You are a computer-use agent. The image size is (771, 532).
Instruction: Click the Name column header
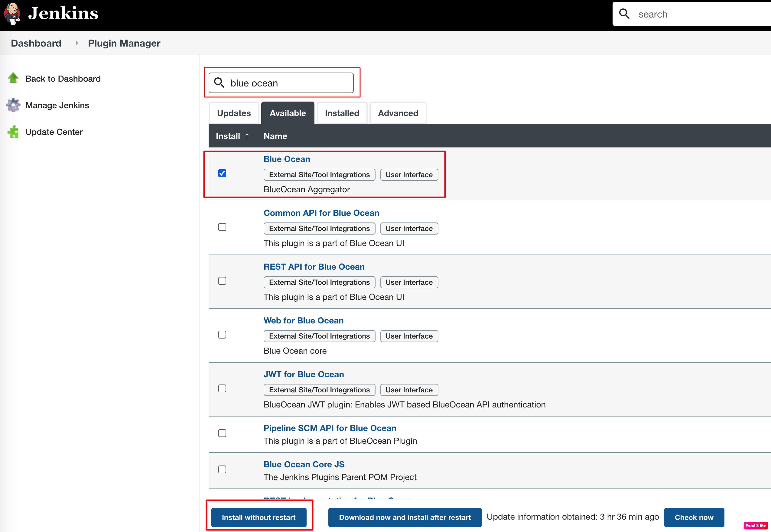[275, 136]
